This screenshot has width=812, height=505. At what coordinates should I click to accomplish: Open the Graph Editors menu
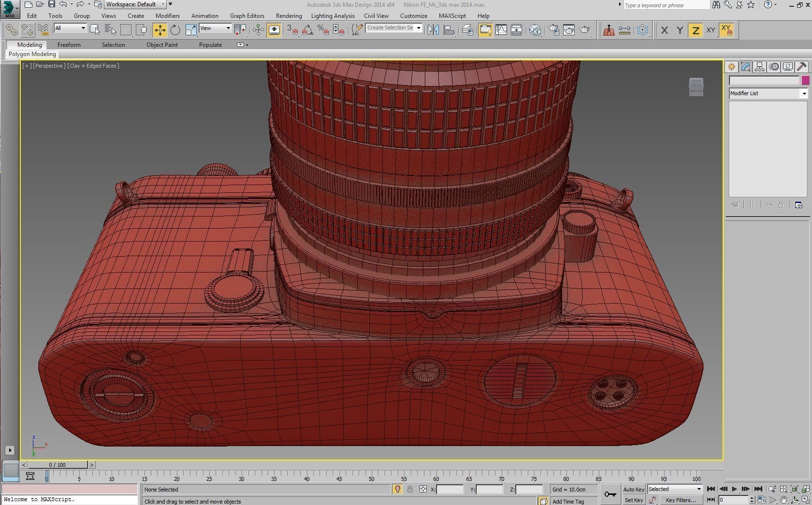(x=247, y=15)
